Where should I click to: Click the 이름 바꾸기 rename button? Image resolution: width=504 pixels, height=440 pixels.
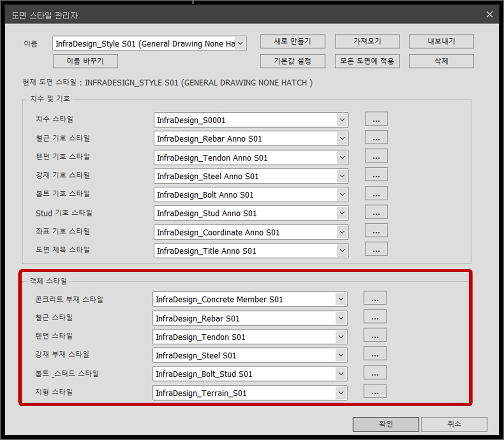point(85,61)
